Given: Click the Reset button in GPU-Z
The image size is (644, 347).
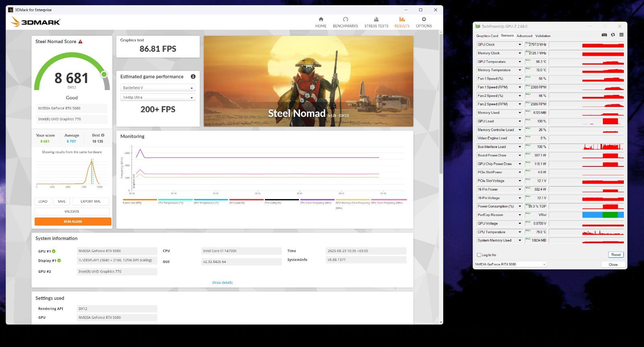Looking at the screenshot, I should point(616,255).
